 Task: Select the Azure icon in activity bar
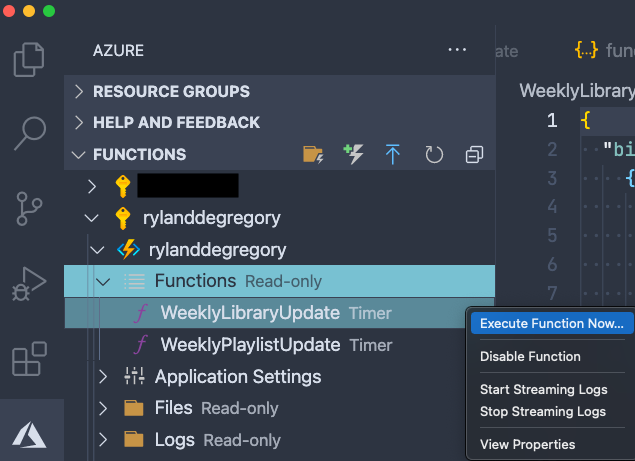click(29, 435)
